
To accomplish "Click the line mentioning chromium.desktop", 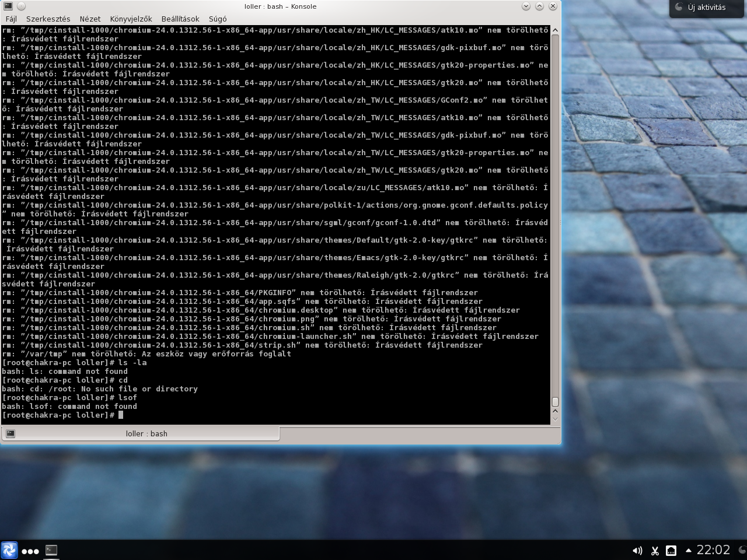I will [x=261, y=310].
